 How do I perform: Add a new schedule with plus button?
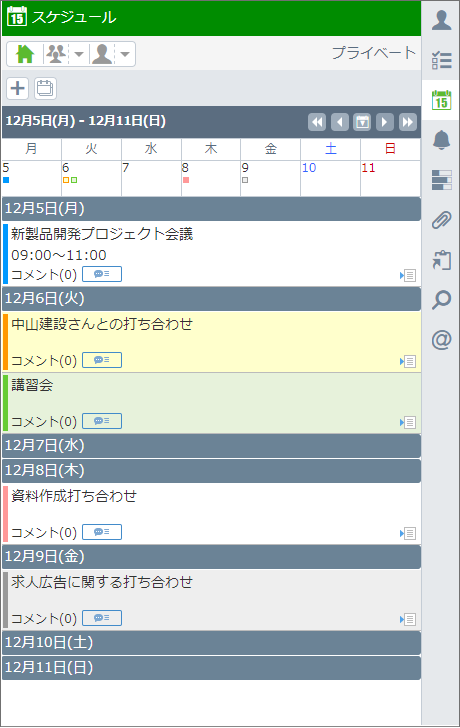tap(18, 88)
